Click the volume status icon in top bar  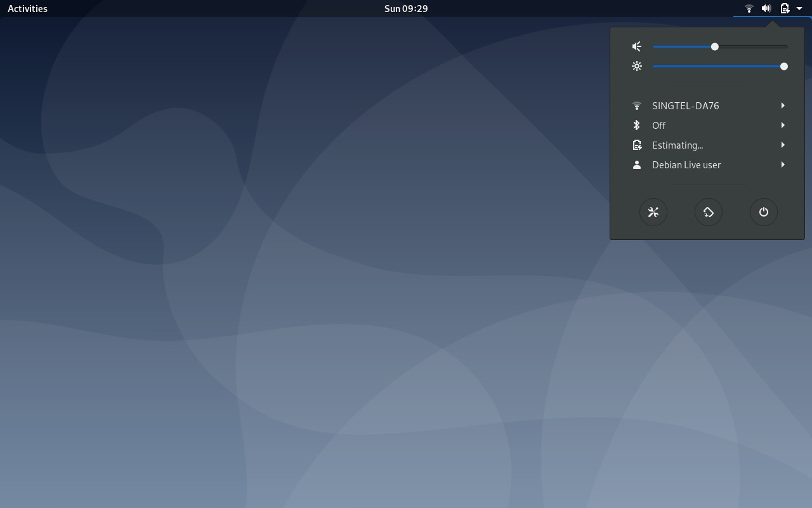point(766,8)
